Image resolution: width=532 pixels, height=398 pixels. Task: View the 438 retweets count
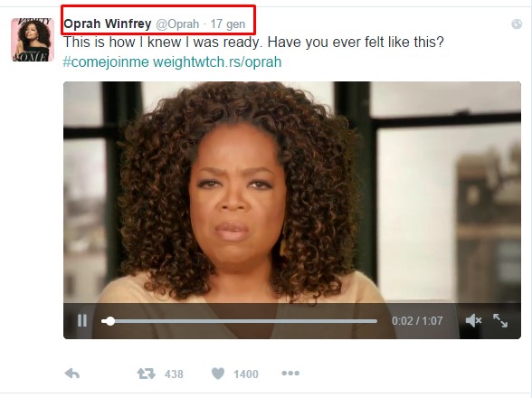tap(174, 374)
